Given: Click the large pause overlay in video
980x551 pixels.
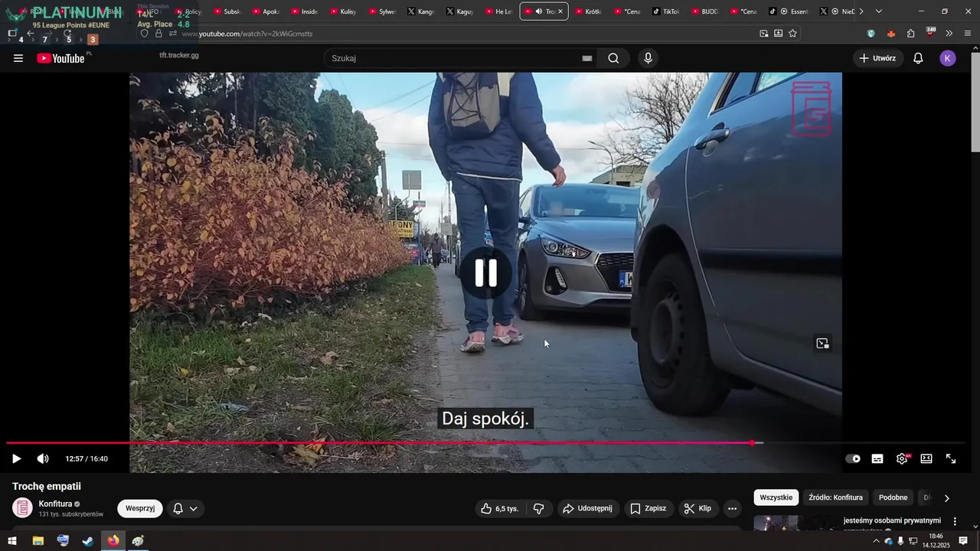Looking at the screenshot, I should (x=485, y=272).
